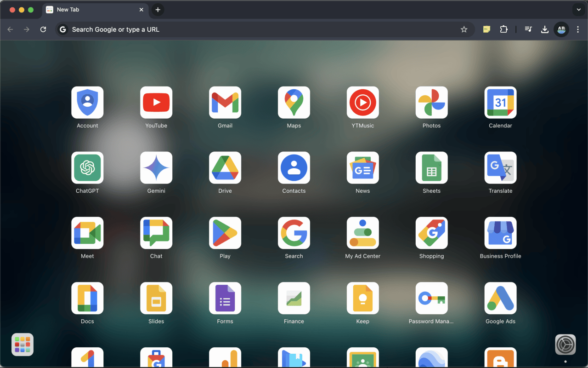Open the settings gear button
This screenshot has height=368, width=588.
(x=565, y=345)
